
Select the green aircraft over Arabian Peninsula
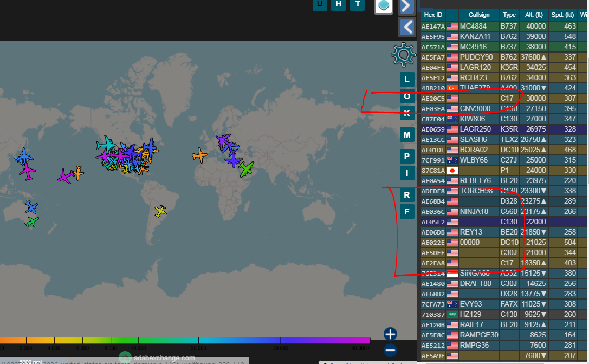coord(247,168)
